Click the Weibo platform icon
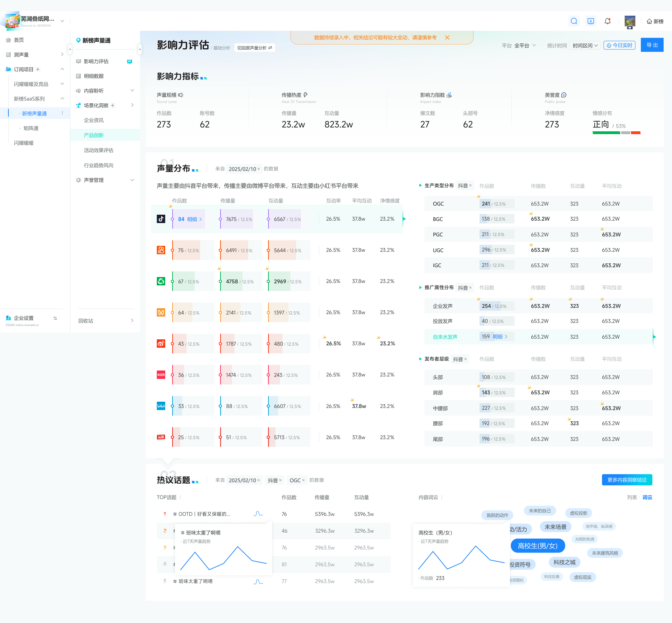This screenshot has width=672, height=623. (161, 344)
